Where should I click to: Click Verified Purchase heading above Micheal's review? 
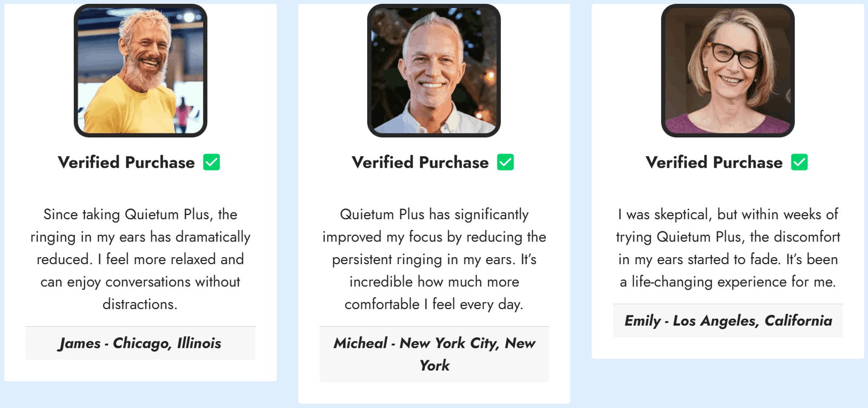click(x=420, y=162)
